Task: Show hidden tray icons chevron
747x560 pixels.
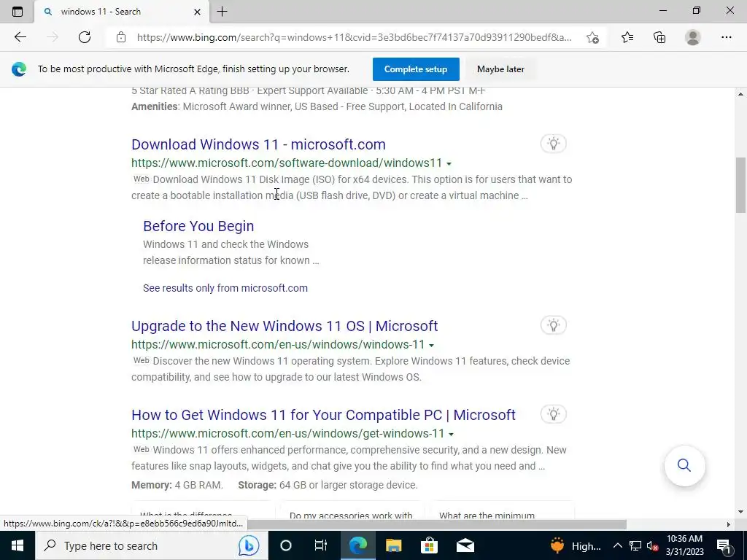Action: tap(617, 545)
